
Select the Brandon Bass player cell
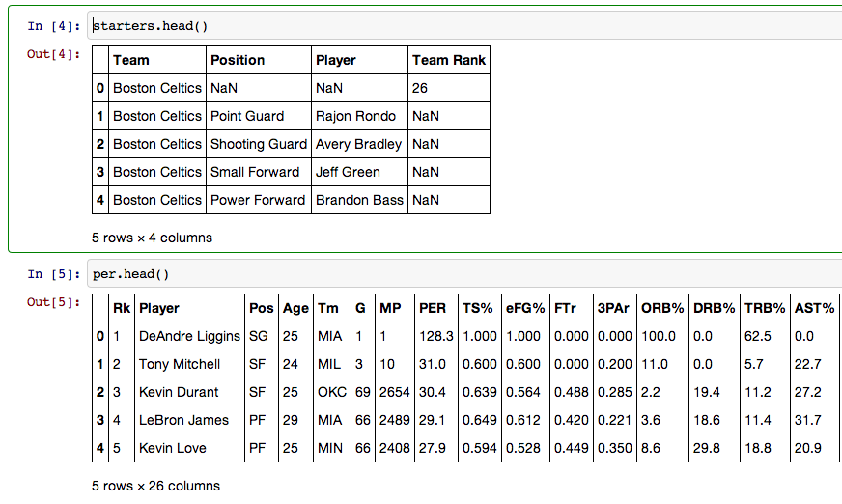click(359, 200)
